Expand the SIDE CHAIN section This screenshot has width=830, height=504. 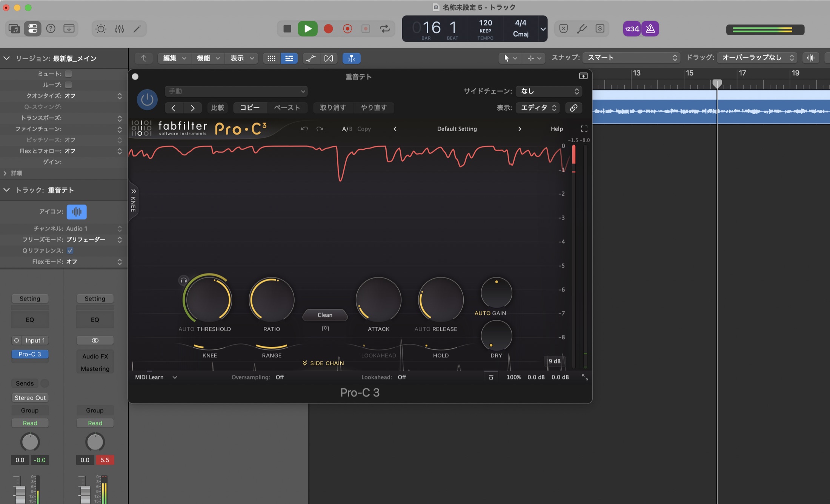pos(323,363)
